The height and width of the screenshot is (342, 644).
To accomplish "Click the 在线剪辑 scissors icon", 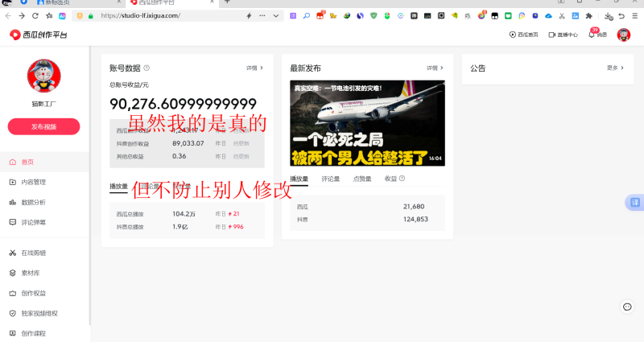I will point(13,253).
